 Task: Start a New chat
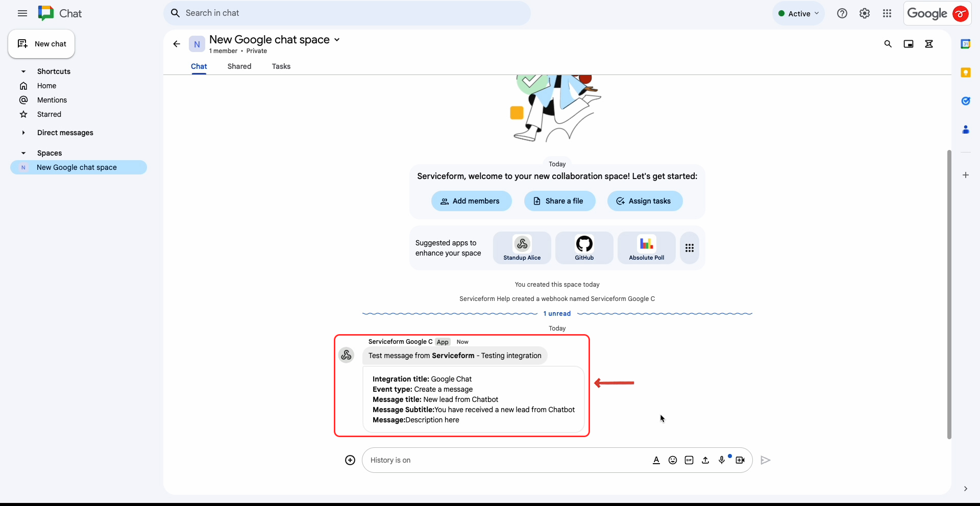[41, 44]
